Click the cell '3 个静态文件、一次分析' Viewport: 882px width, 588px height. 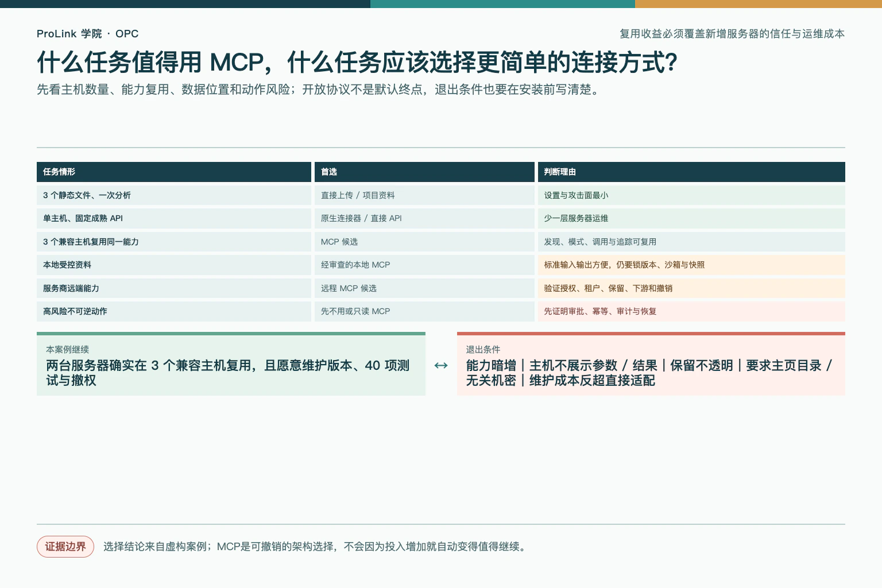click(x=174, y=195)
